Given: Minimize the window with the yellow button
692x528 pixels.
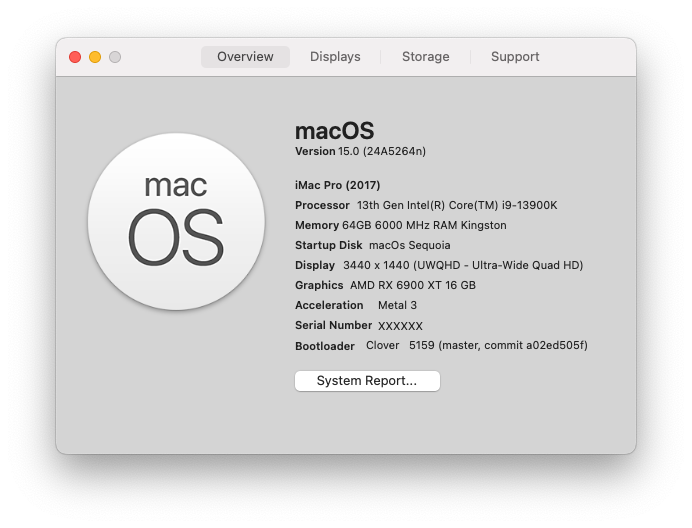Looking at the screenshot, I should coord(95,57).
